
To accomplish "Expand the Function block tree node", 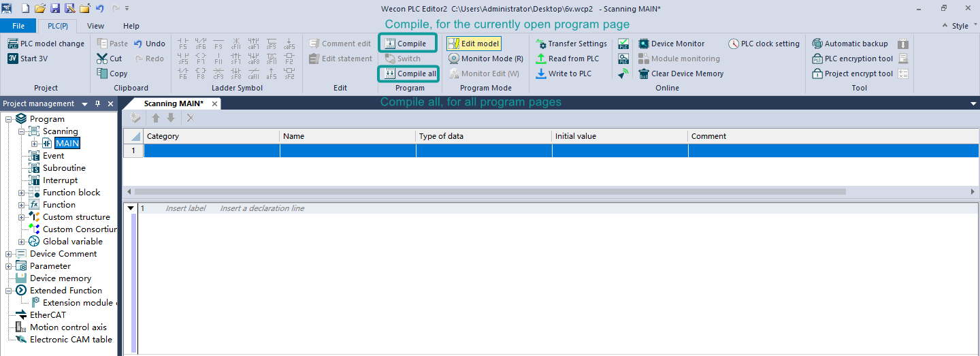I will (x=22, y=193).
